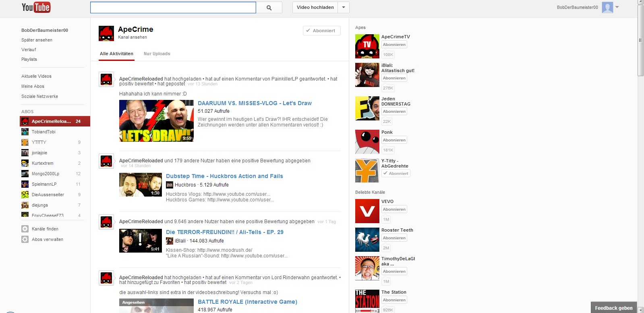Subscribe to VEVO with Abonnieren
644x313 pixels.
pyautogui.click(x=394, y=209)
